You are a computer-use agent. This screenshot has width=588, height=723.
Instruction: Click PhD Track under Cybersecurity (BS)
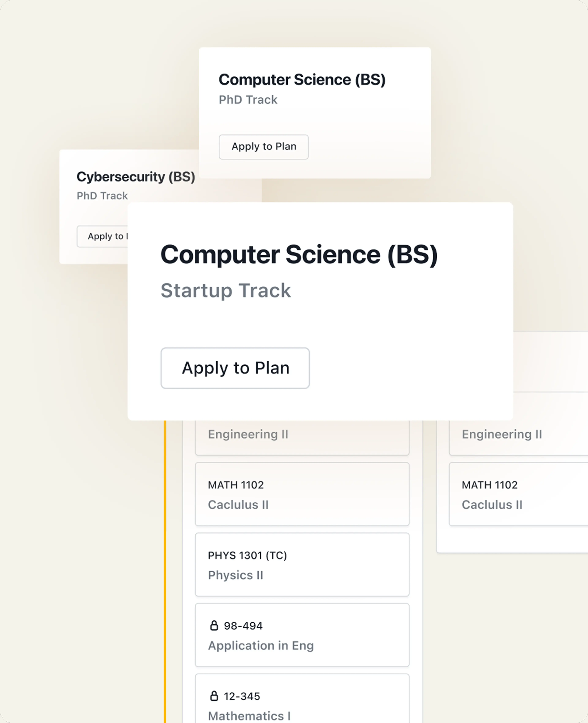(102, 196)
